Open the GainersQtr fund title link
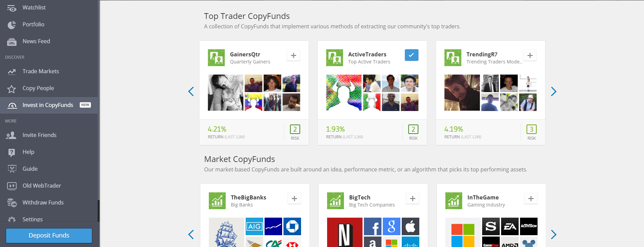This screenshot has height=247, width=644. coord(245,54)
